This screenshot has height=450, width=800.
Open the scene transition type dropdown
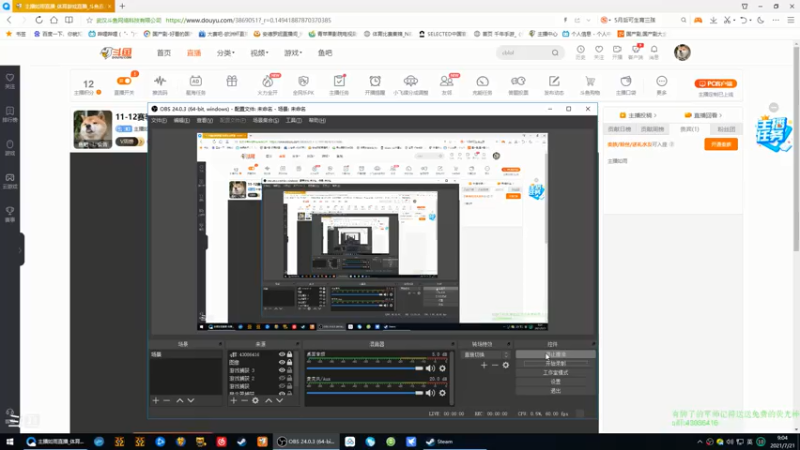(x=486, y=355)
